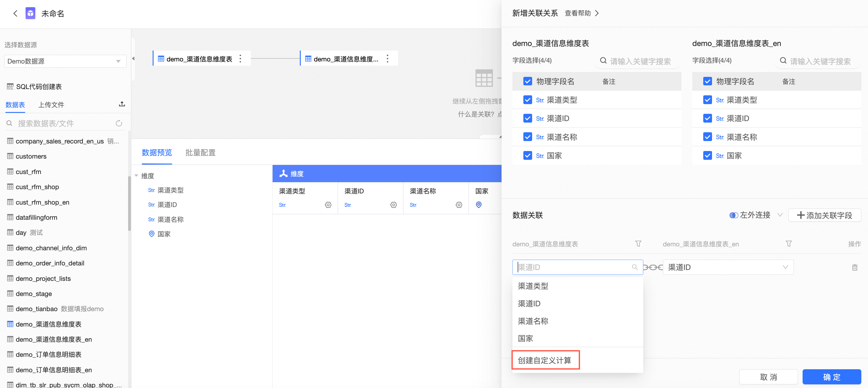The height and width of the screenshot is (388, 868).
Task: Click 维度 header hierarchy icon
Action: tap(283, 173)
